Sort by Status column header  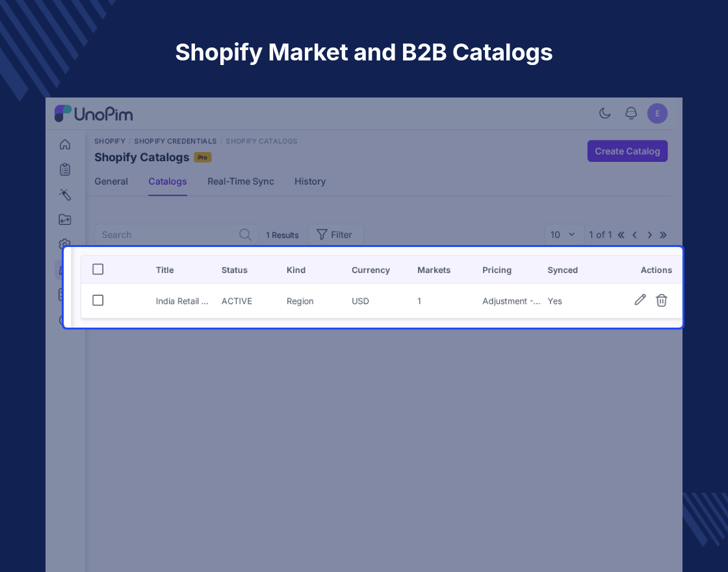(x=235, y=270)
